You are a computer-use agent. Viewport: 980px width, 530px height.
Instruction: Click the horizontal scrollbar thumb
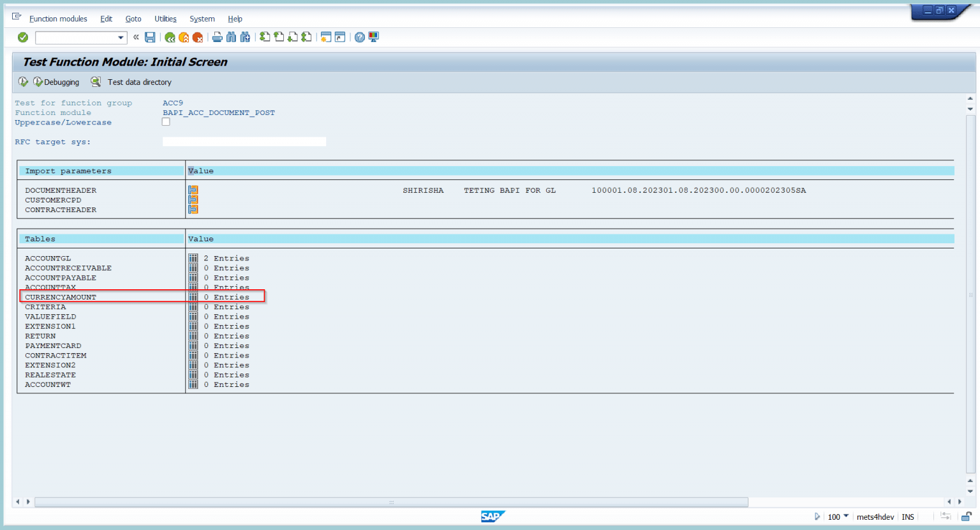click(x=391, y=502)
